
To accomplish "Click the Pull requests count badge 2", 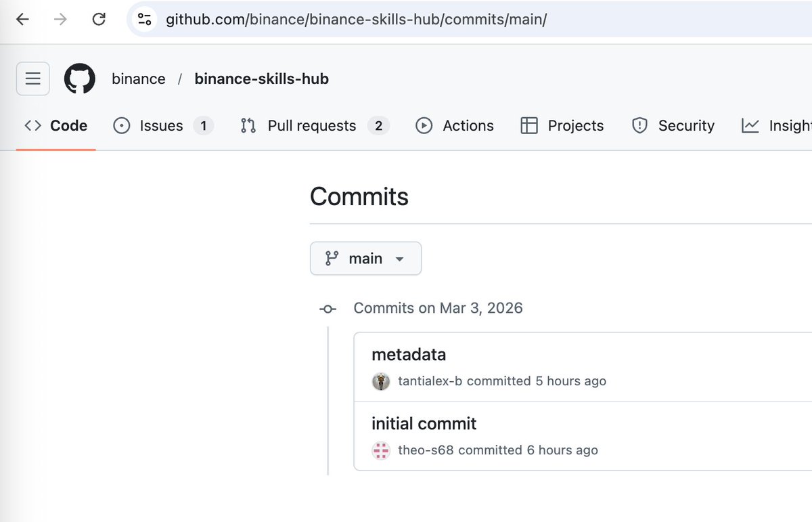I will pos(378,125).
